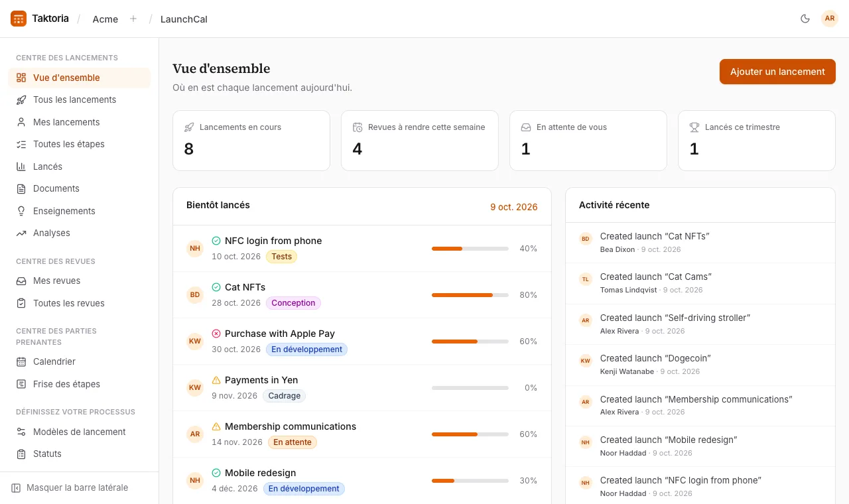Screen dimensions: 849x504
Task: Open En attente de vous card
Action: [x=588, y=141]
